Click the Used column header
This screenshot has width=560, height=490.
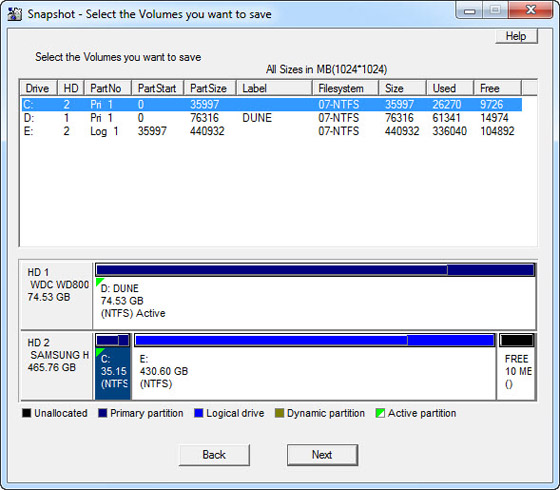pos(450,88)
